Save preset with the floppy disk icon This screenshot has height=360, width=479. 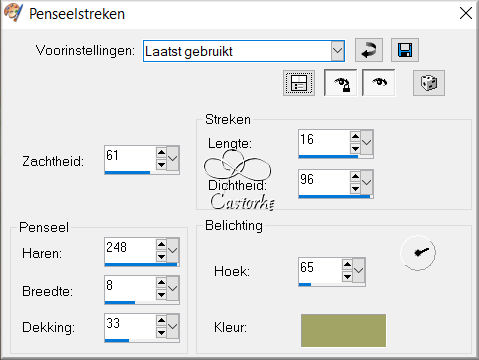pos(405,50)
